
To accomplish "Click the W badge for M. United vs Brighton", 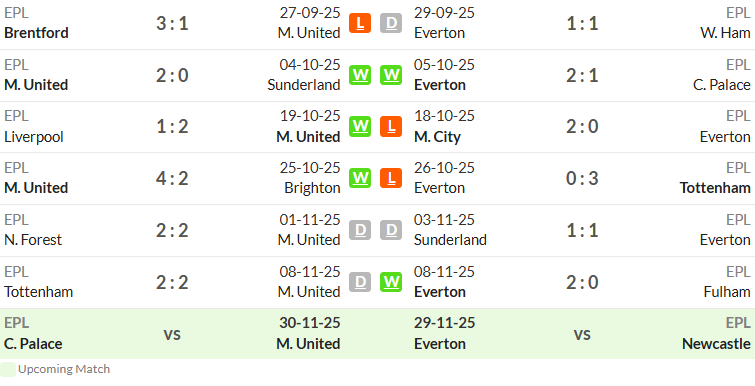I will (360, 178).
